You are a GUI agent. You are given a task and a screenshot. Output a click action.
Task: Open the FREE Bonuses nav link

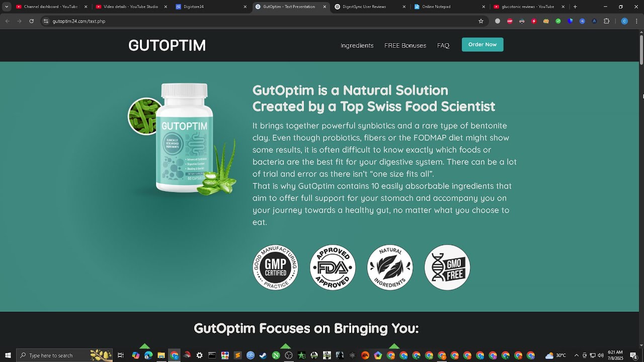click(x=405, y=45)
